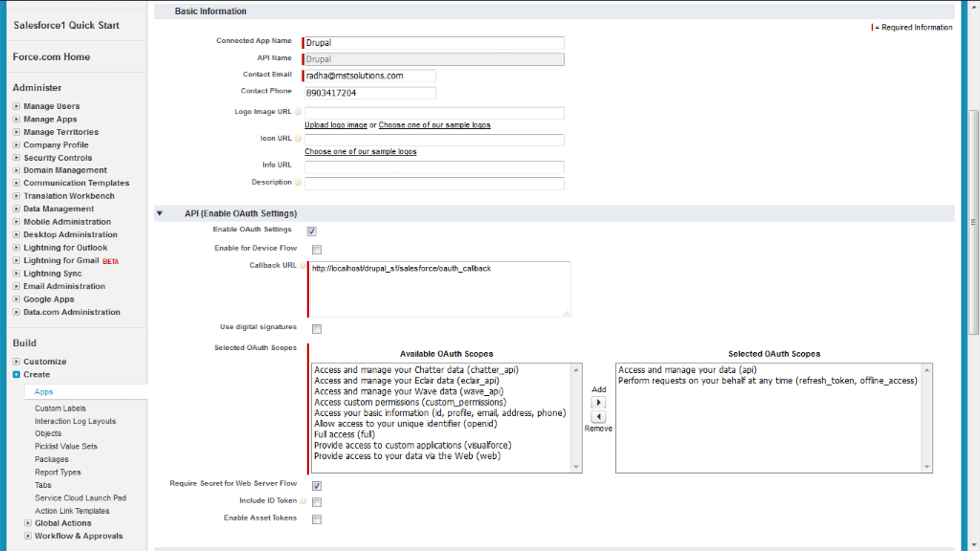
Task: Open help icon beside Icon URL
Action: [x=299, y=139]
